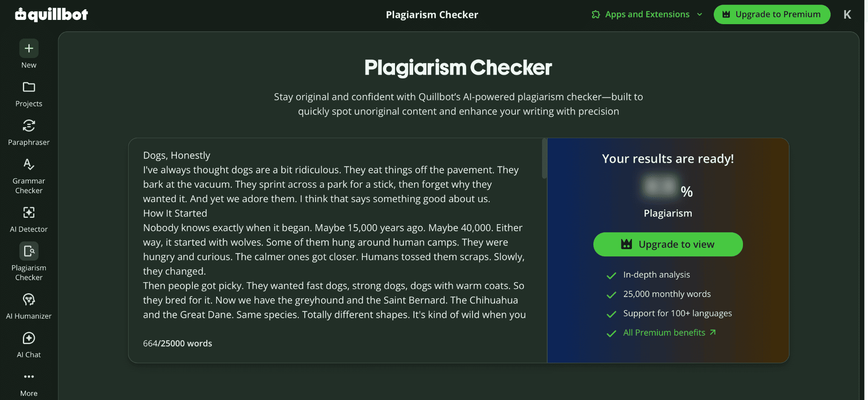Click the 'Dogs, Honestly' title line
The image size is (868, 400).
(177, 155)
